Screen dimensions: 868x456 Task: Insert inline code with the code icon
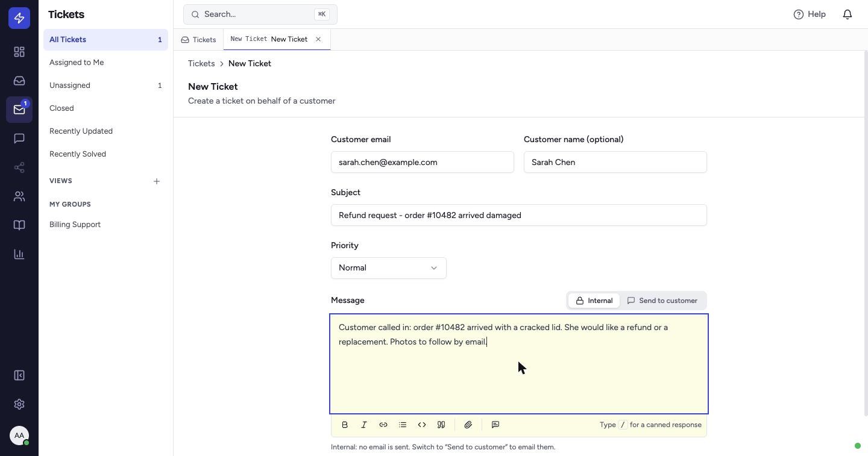(x=422, y=425)
